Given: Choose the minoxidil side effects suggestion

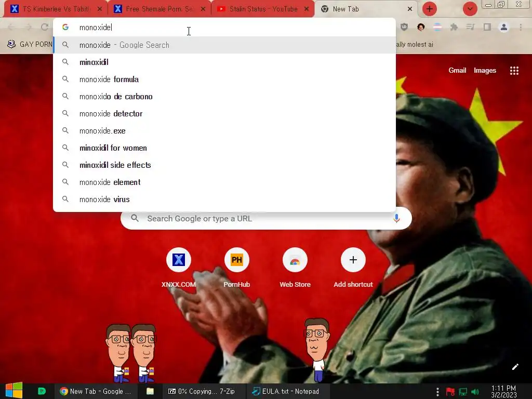Looking at the screenshot, I should coord(224,165).
